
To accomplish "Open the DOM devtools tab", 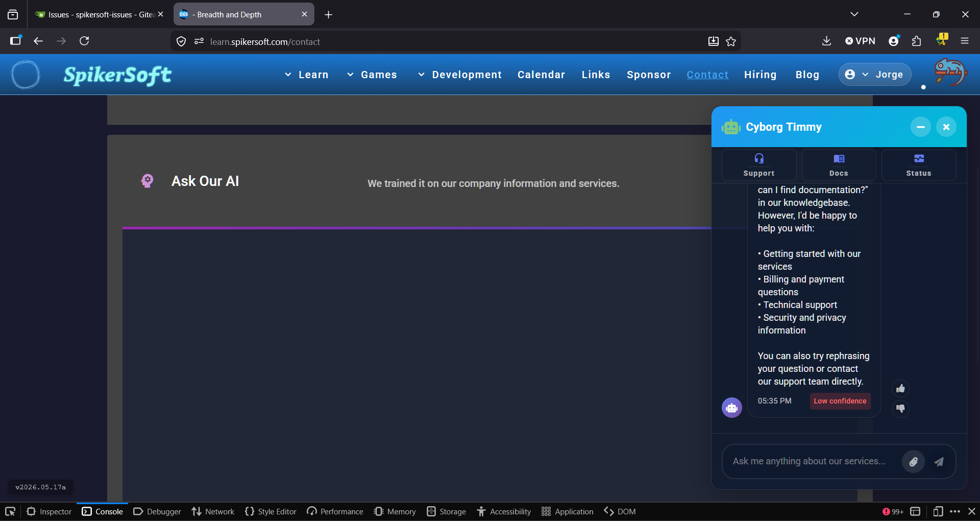I will click(620, 512).
